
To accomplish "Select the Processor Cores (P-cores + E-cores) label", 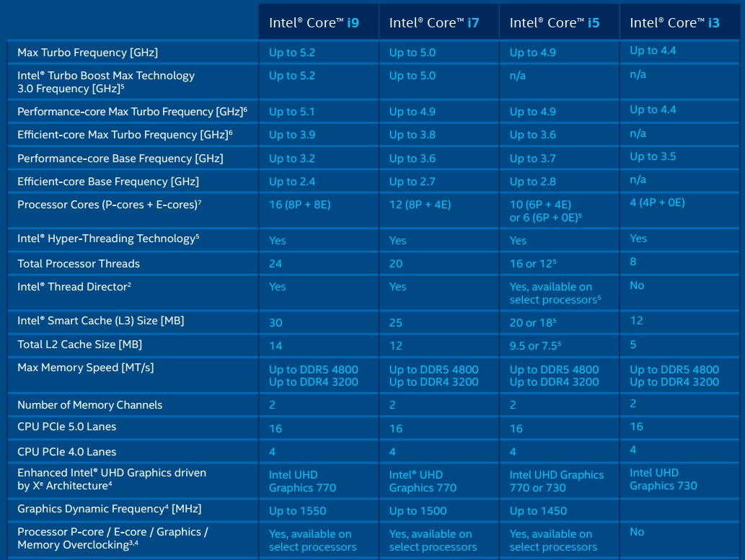I will click(110, 205).
